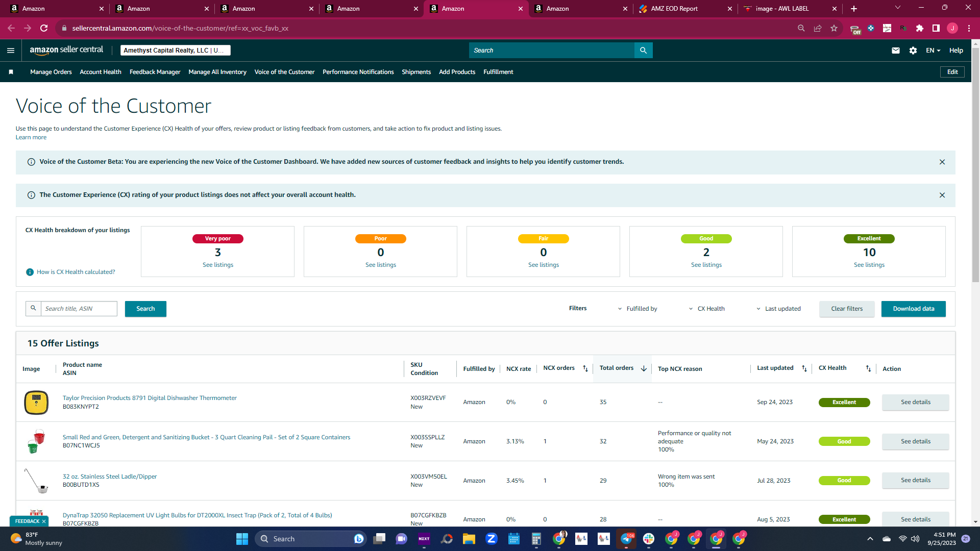Open the Taylor Precision Dishwasher Thermometer product link

pos(150,398)
